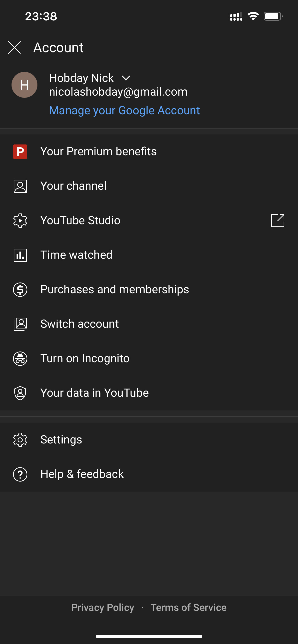Open the Terms of Service link

tap(188, 608)
